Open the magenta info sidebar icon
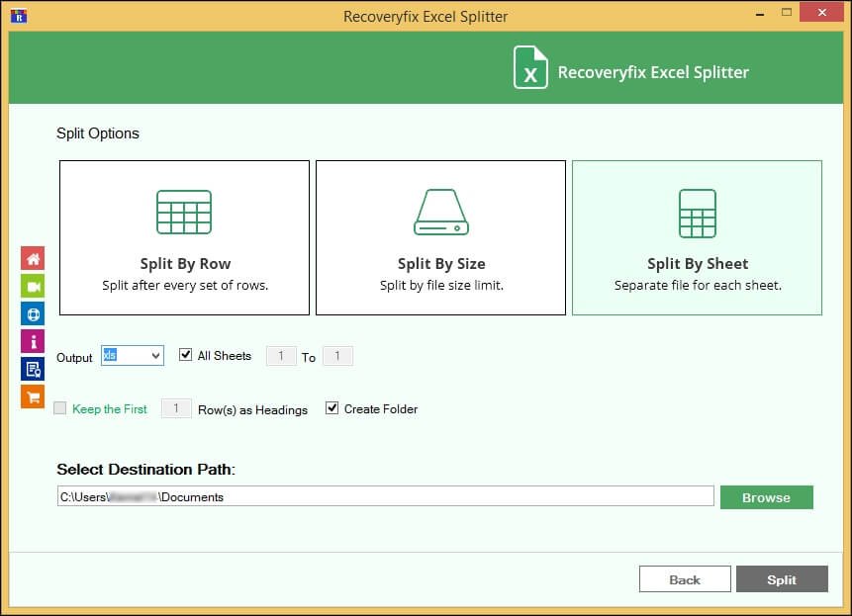This screenshot has height=616, width=852. click(x=33, y=341)
